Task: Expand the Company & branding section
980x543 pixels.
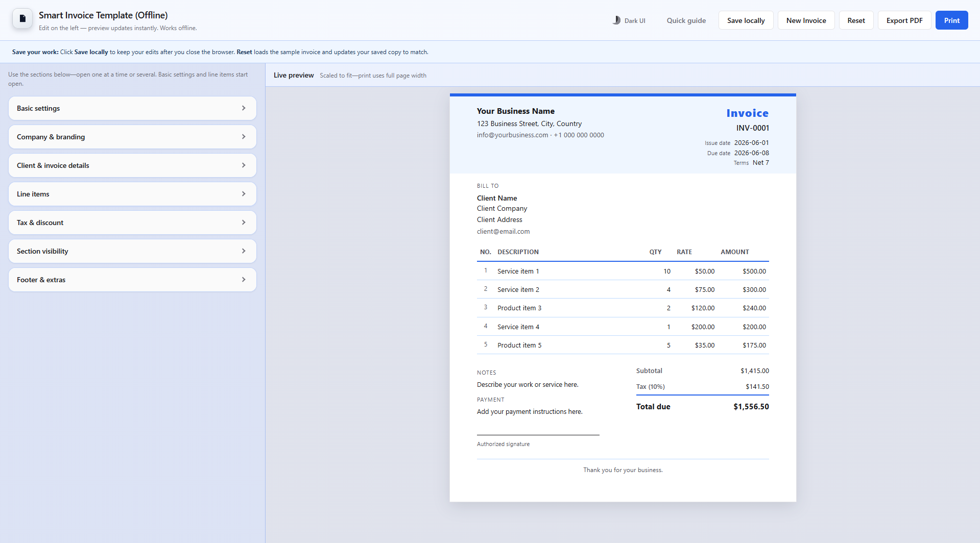Action: [132, 136]
